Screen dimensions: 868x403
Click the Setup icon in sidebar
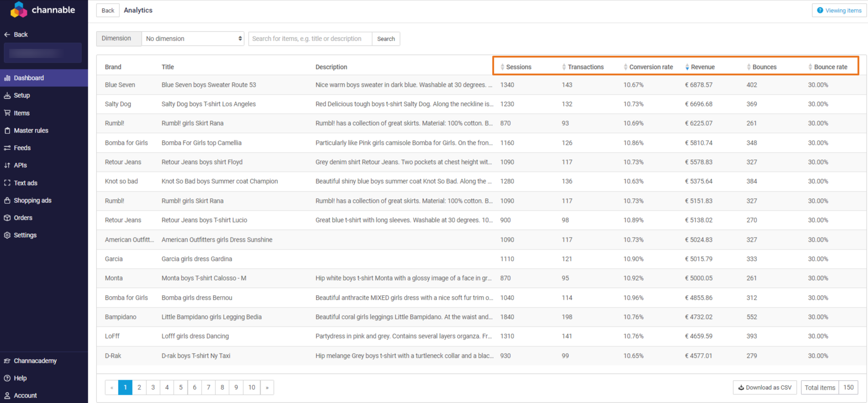pos(7,95)
